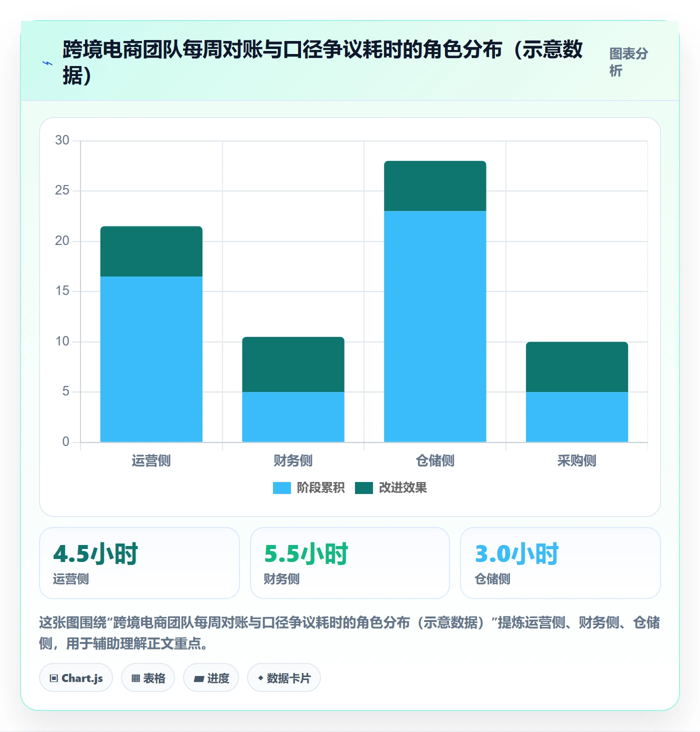Select the 进度 tag
The image size is (700, 732).
[x=211, y=678]
